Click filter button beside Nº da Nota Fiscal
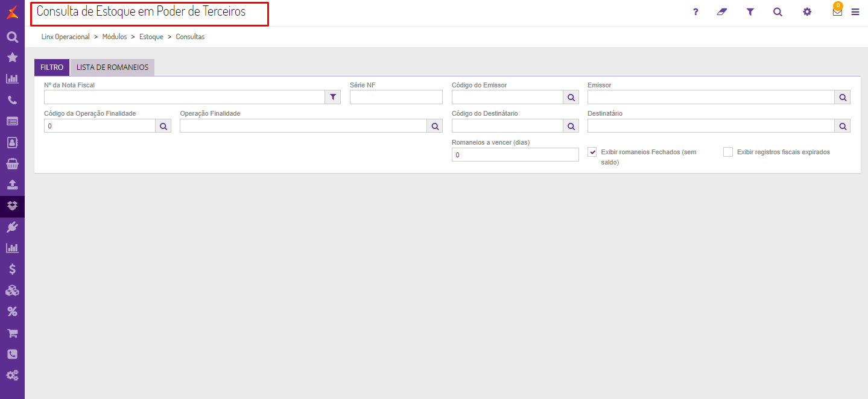Viewport: 868px width, 399px height. tap(333, 96)
